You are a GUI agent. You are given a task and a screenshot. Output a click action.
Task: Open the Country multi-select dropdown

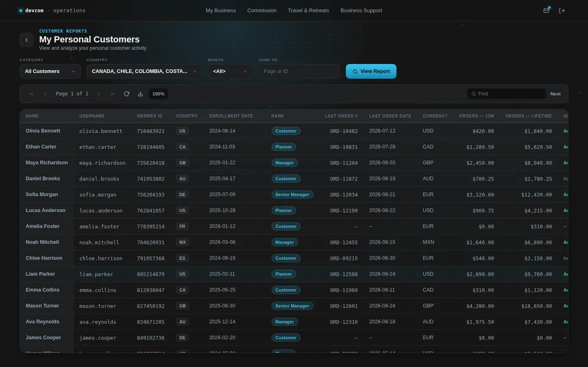click(x=144, y=71)
